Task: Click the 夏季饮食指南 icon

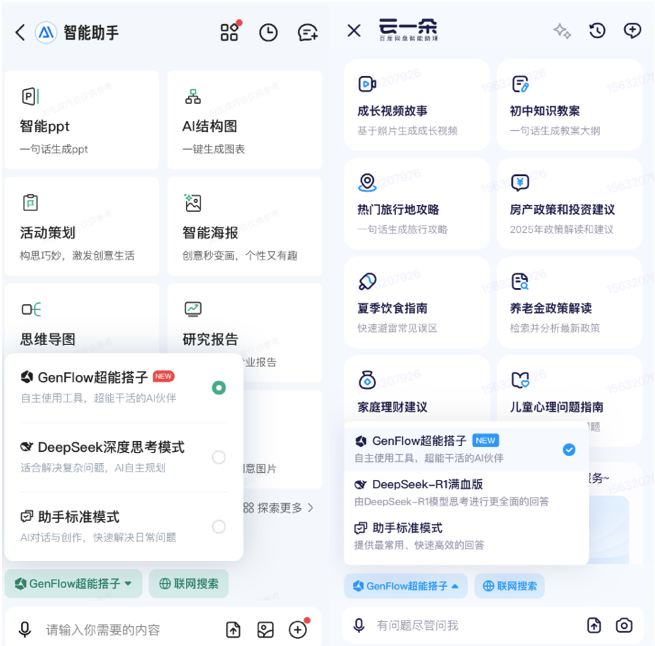Action: [367, 281]
